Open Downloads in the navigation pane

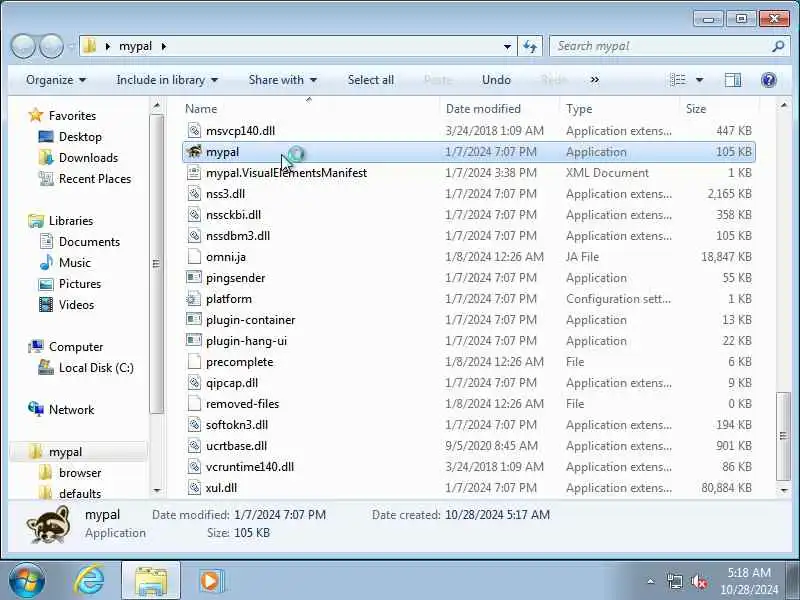coord(88,158)
